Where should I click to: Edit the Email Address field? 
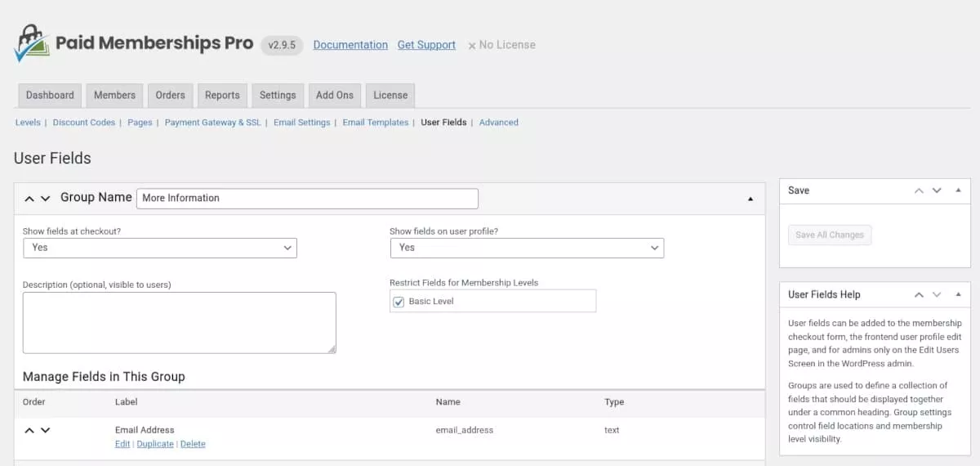pos(122,444)
